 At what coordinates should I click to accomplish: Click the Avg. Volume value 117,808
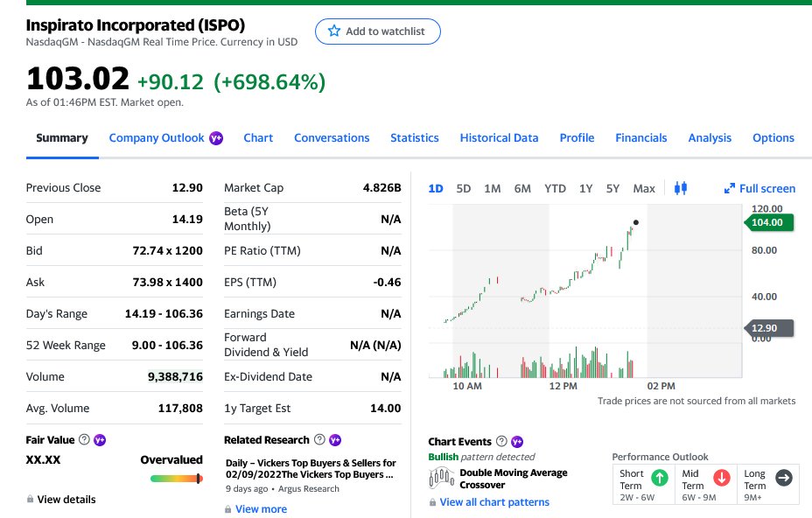180,408
